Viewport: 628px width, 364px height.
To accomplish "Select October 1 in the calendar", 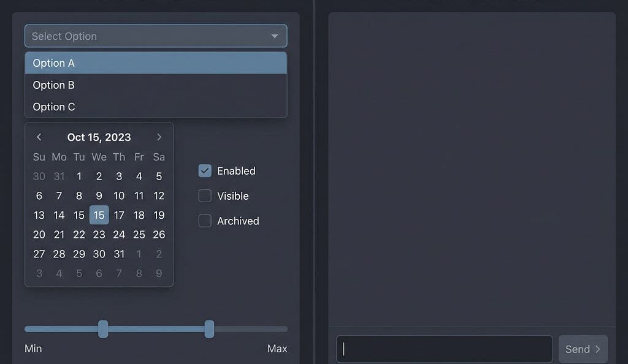I will coord(79,176).
